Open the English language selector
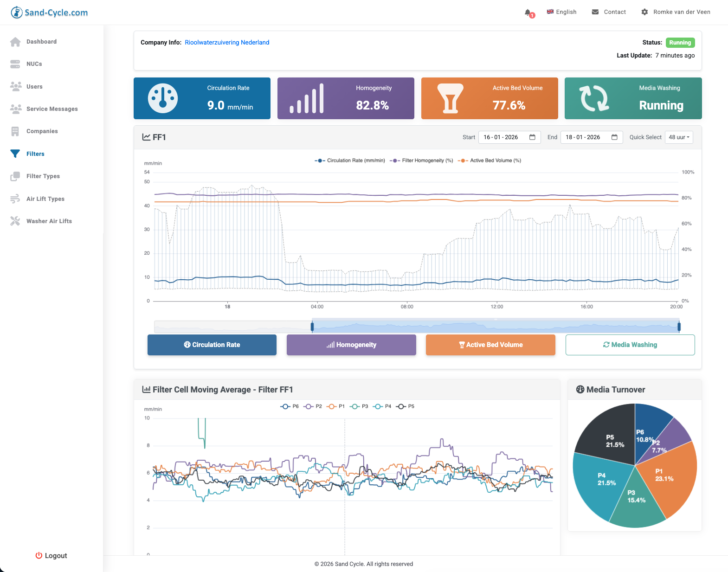The width and height of the screenshot is (728, 572). pyautogui.click(x=561, y=12)
